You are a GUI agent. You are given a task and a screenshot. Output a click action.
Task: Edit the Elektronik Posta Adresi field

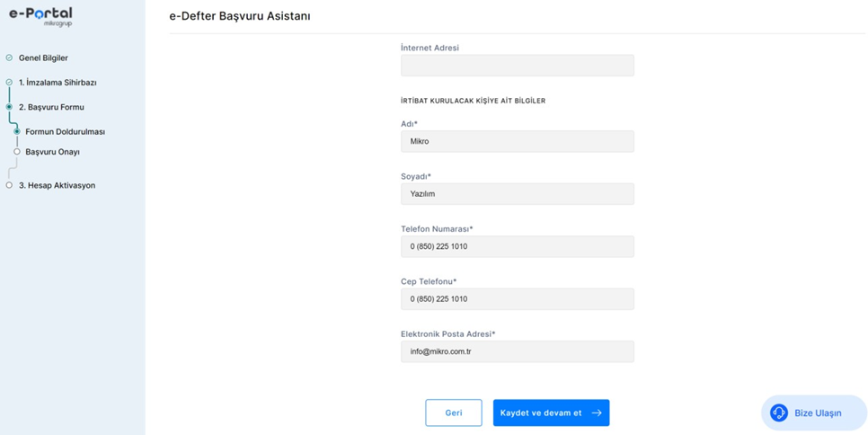(517, 351)
